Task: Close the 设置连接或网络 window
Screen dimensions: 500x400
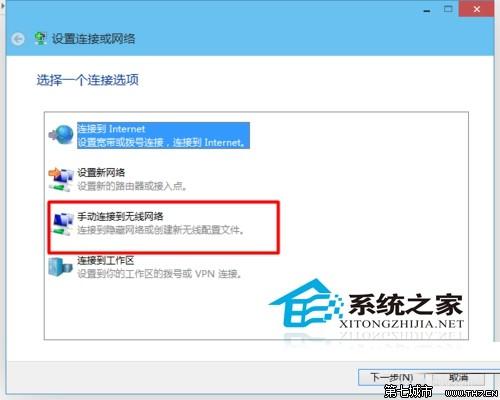Action: tap(477, 9)
